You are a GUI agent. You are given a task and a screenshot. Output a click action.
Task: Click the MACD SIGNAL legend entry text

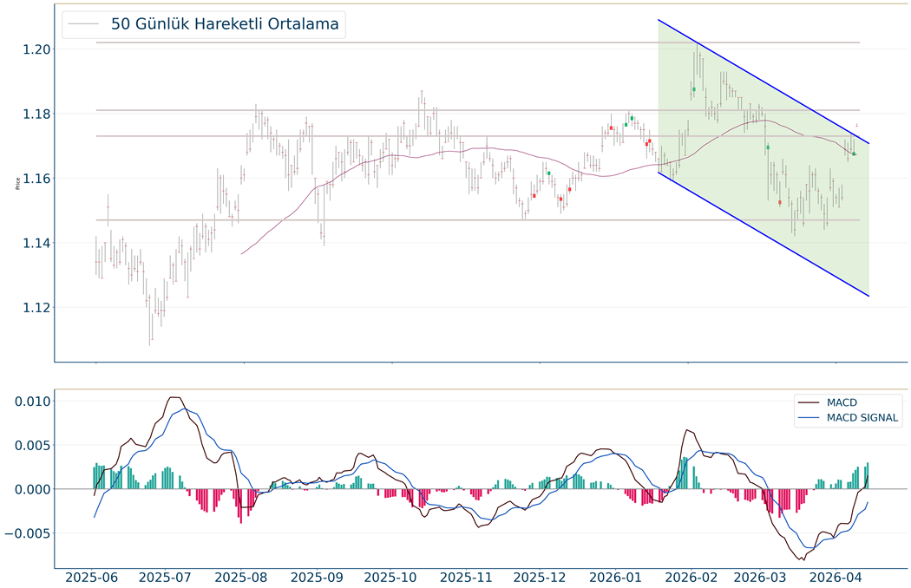(x=863, y=418)
